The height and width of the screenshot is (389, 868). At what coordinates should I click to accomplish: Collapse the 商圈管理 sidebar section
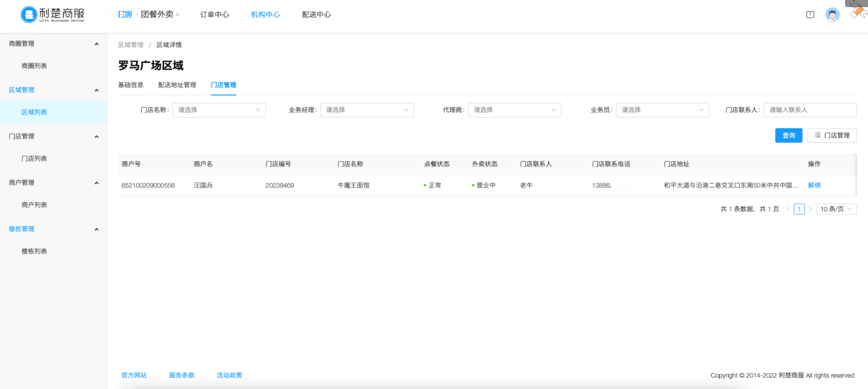pos(96,44)
